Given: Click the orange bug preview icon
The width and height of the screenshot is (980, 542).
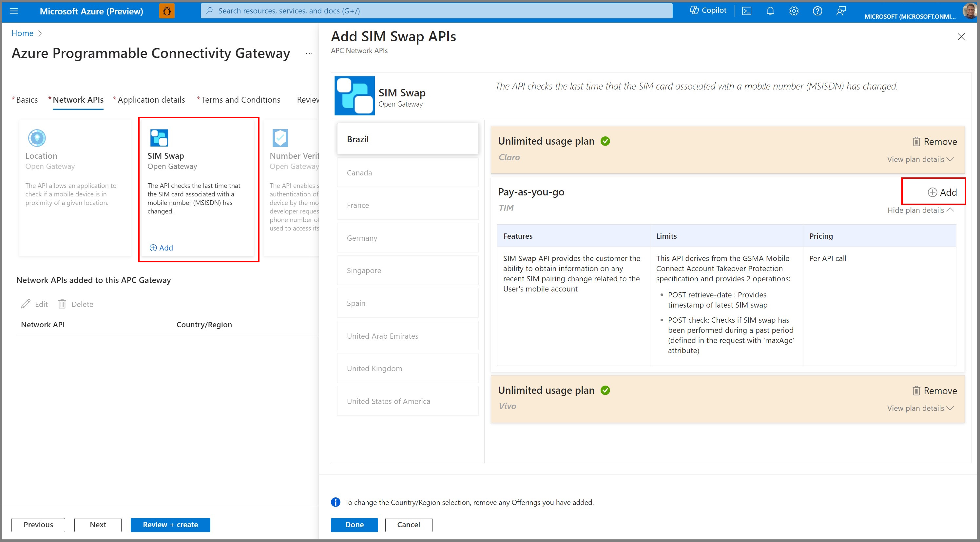Looking at the screenshot, I should coord(167,11).
